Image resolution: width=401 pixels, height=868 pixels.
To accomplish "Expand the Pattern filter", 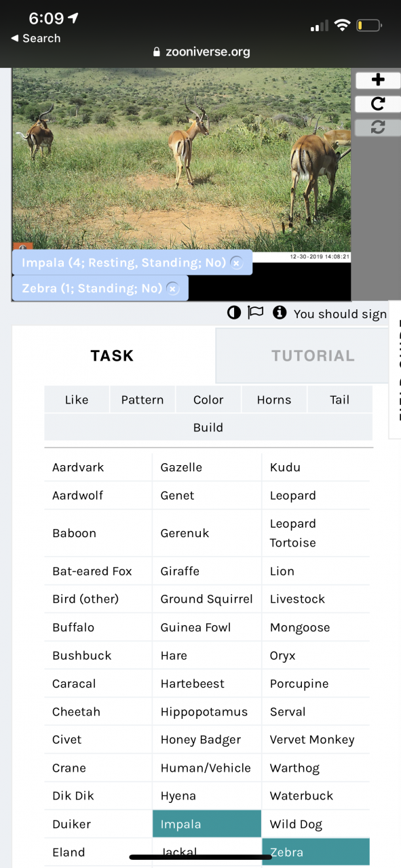I will coord(142,399).
